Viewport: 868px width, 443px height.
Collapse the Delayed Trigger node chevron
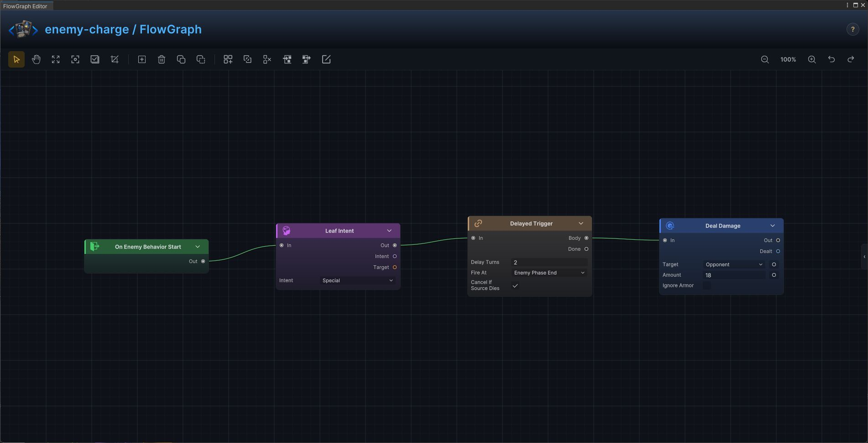[581, 223]
